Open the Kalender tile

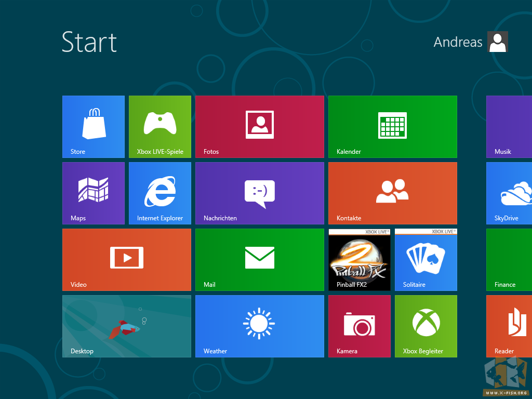coord(393,127)
